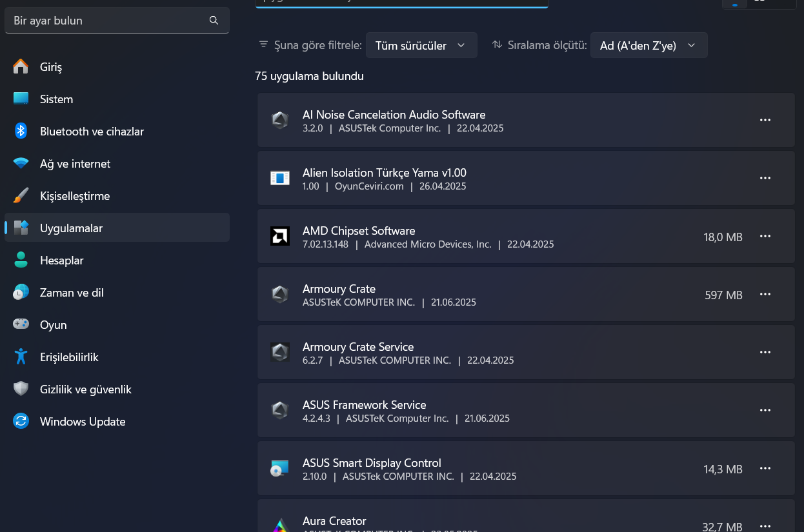Image resolution: width=804 pixels, height=532 pixels.
Task: Select the AMD Chipset Software title
Action: pyautogui.click(x=359, y=231)
